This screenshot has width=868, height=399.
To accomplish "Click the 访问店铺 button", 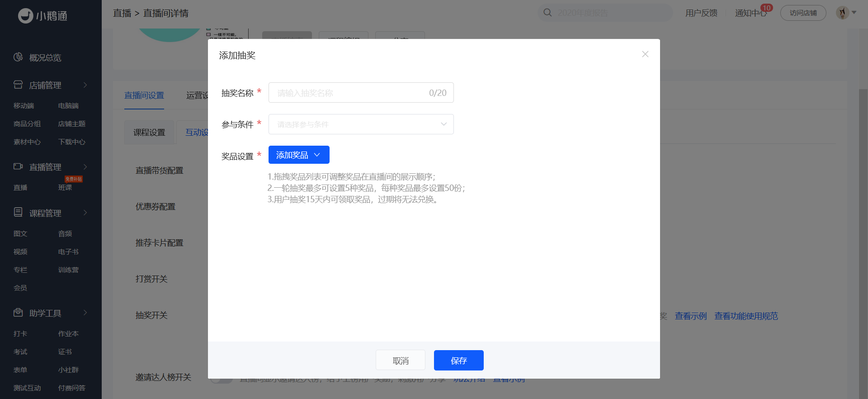I will click(x=803, y=13).
